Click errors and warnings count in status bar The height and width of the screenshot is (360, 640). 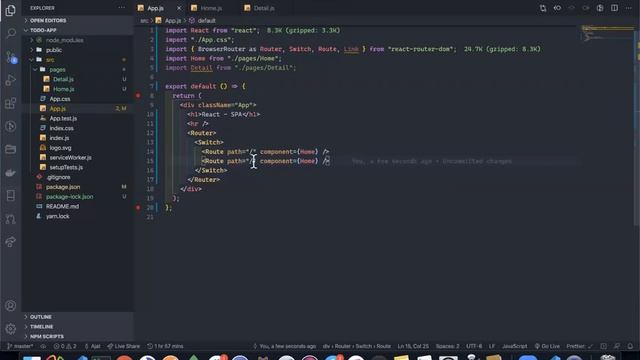pyautogui.click(x=65, y=346)
